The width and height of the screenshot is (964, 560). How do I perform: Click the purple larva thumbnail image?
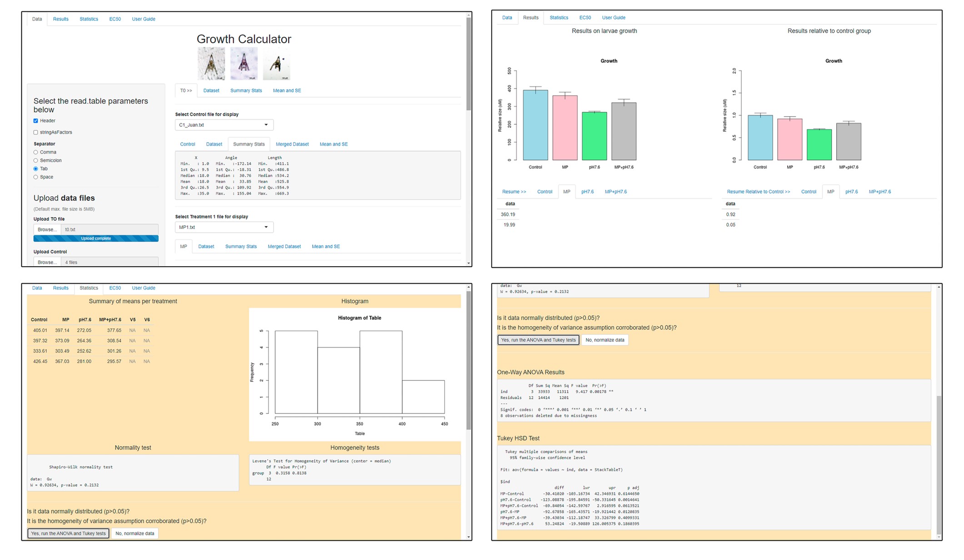click(244, 64)
